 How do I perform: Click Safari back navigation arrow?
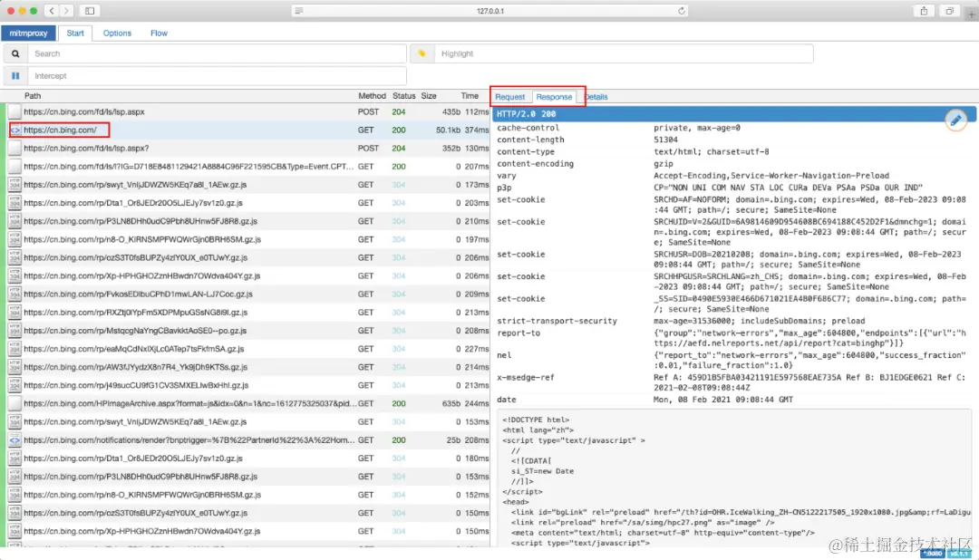click(x=52, y=11)
